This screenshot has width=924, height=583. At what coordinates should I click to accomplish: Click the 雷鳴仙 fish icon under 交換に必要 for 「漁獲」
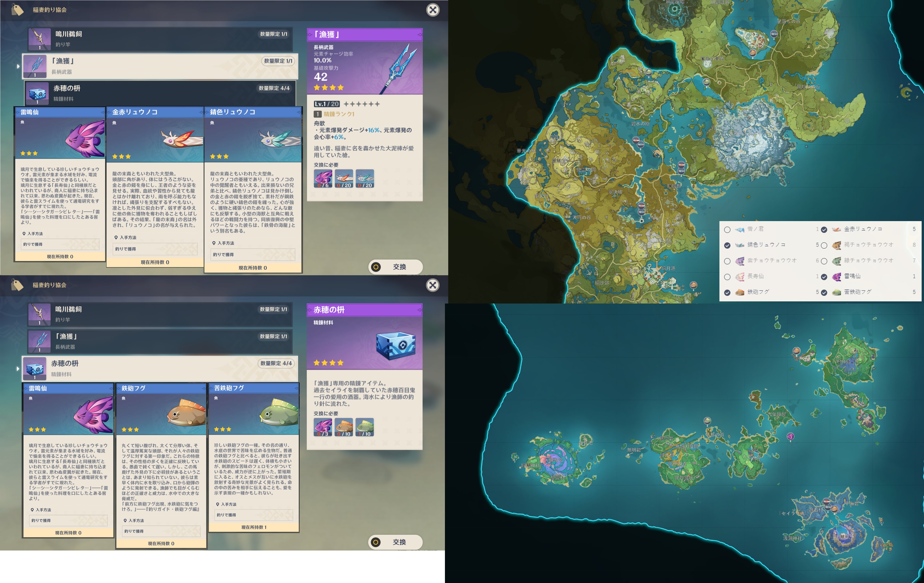click(323, 178)
